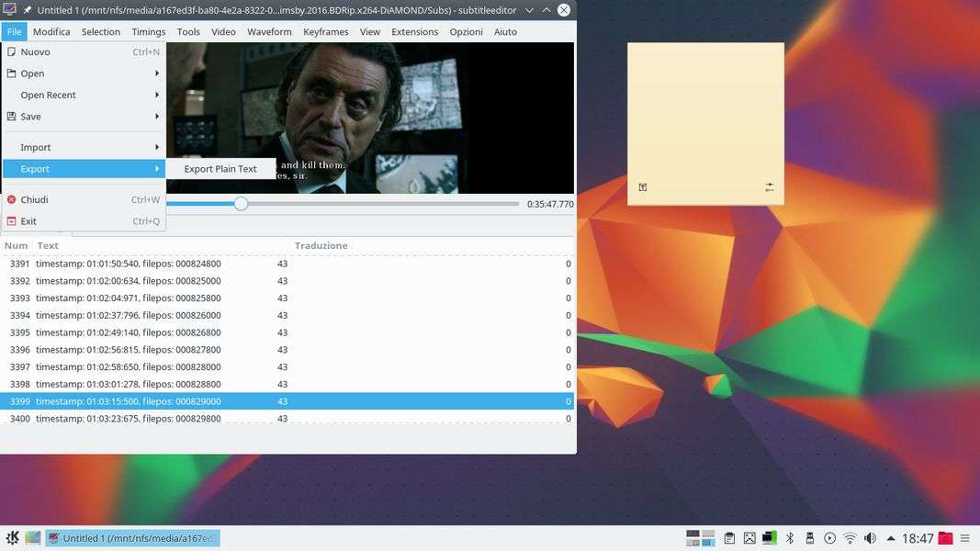
Task: Click the sticky note's left corner icon
Action: [643, 186]
